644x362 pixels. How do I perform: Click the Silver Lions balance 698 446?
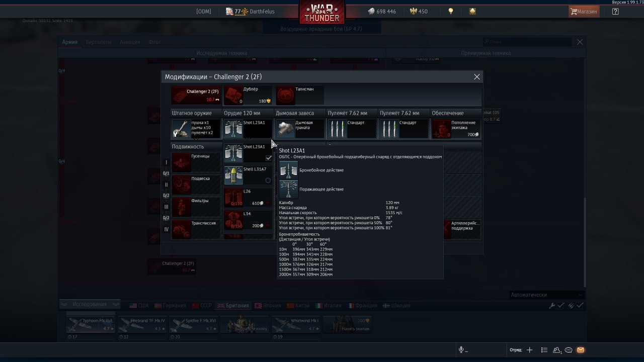coord(381,11)
